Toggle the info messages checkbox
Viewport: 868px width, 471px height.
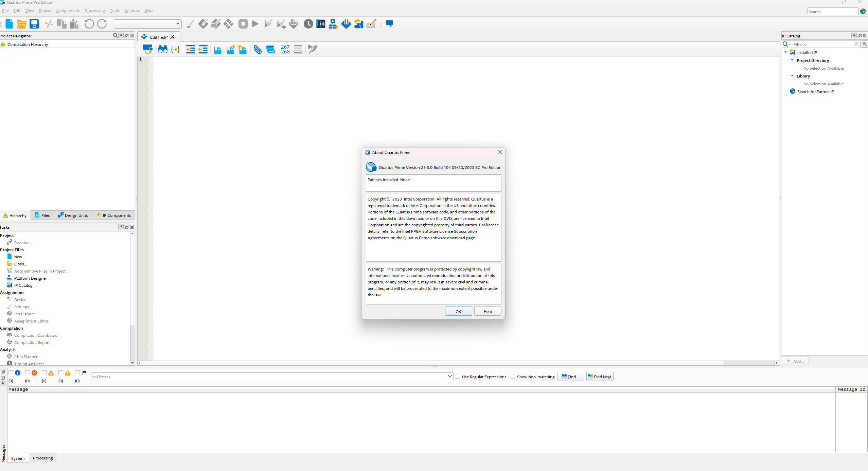click(x=11, y=373)
